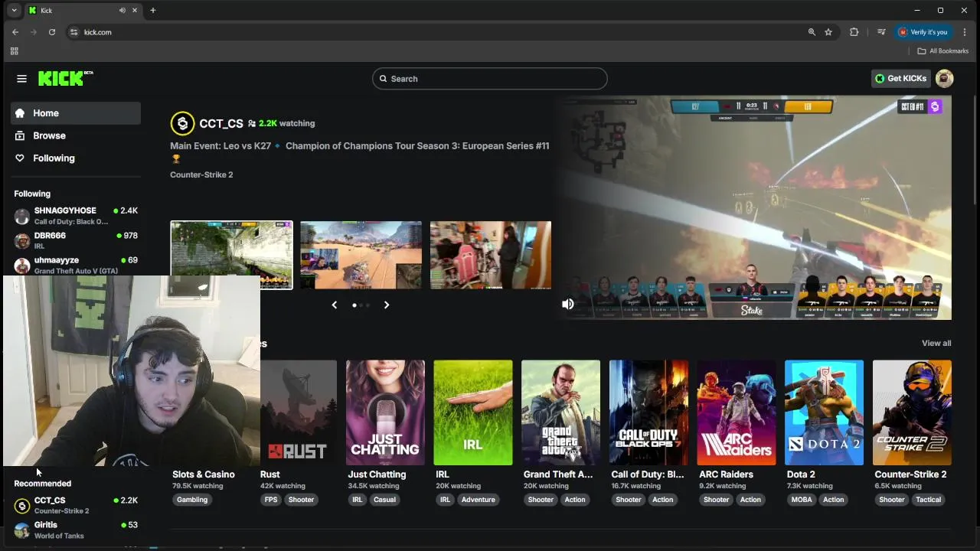
Task: Open the IRL category card
Action: click(473, 412)
